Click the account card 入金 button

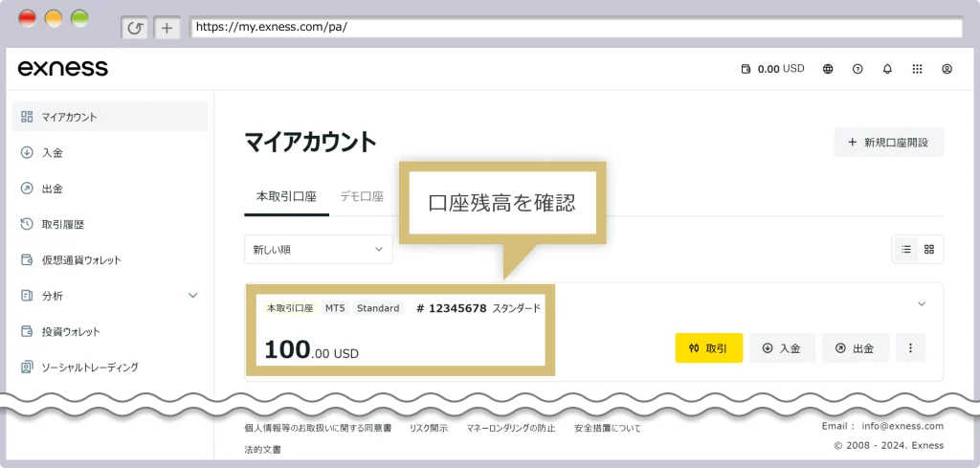pos(783,348)
